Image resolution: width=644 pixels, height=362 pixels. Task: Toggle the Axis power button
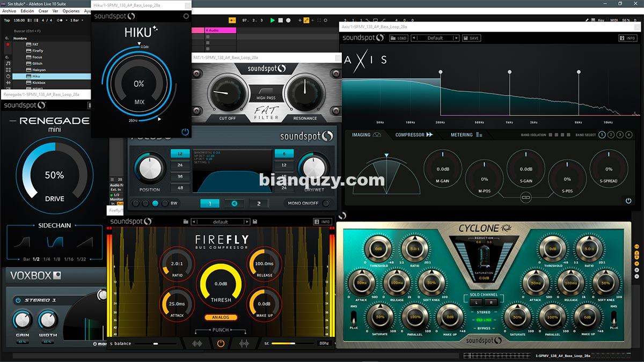click(628, 201)
